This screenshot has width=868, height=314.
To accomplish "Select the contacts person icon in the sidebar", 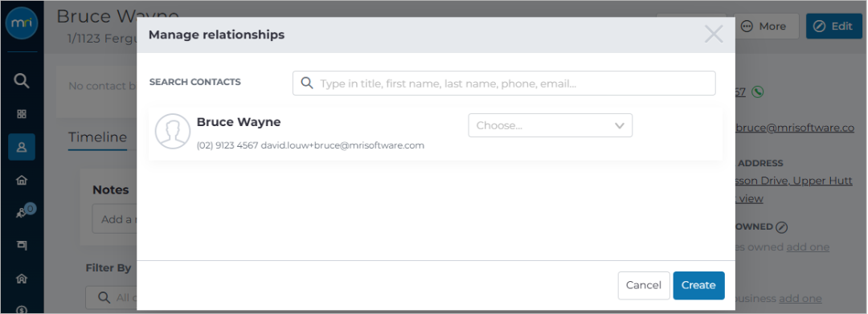I will click(22, 147).
